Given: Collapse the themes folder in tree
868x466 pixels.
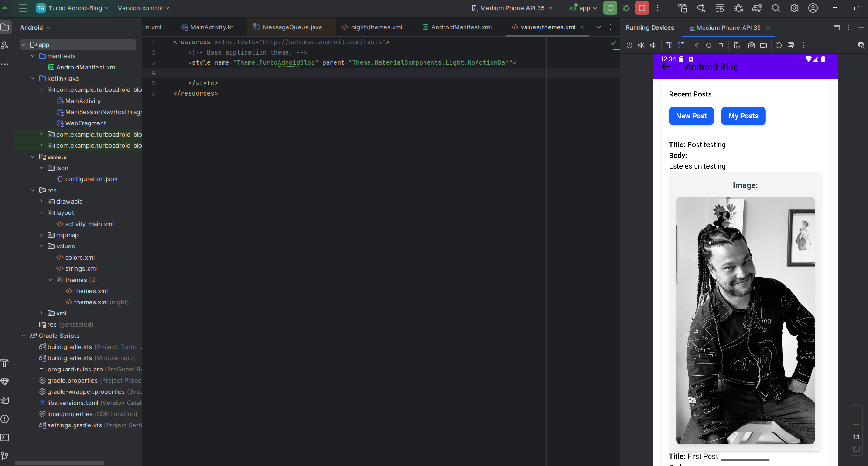Looking at the screenshot, I should (50, 280).
